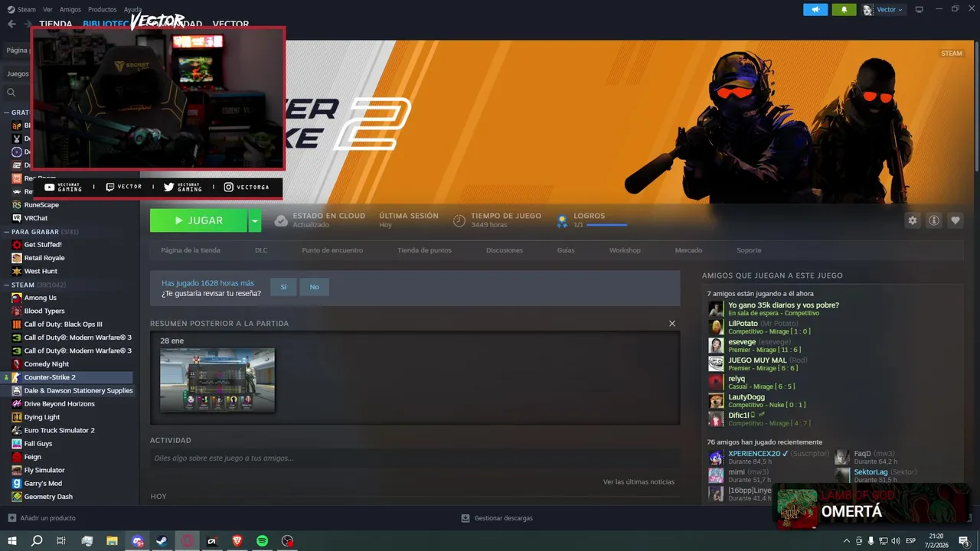Screen dimensions: 980x551
Task: Open the DLC tab
Action: tap(261, 250)
